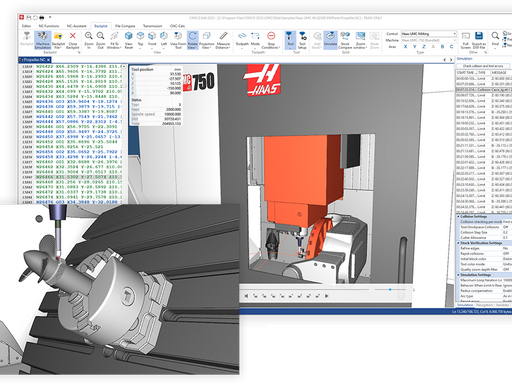512x384 pixels.
Task: Switch to Left view
Action: [x=164, y=40]
